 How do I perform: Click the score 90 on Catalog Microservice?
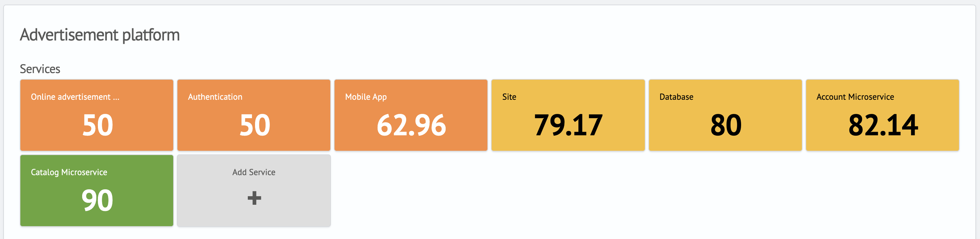pyautogui.click(x=97, y=200)
